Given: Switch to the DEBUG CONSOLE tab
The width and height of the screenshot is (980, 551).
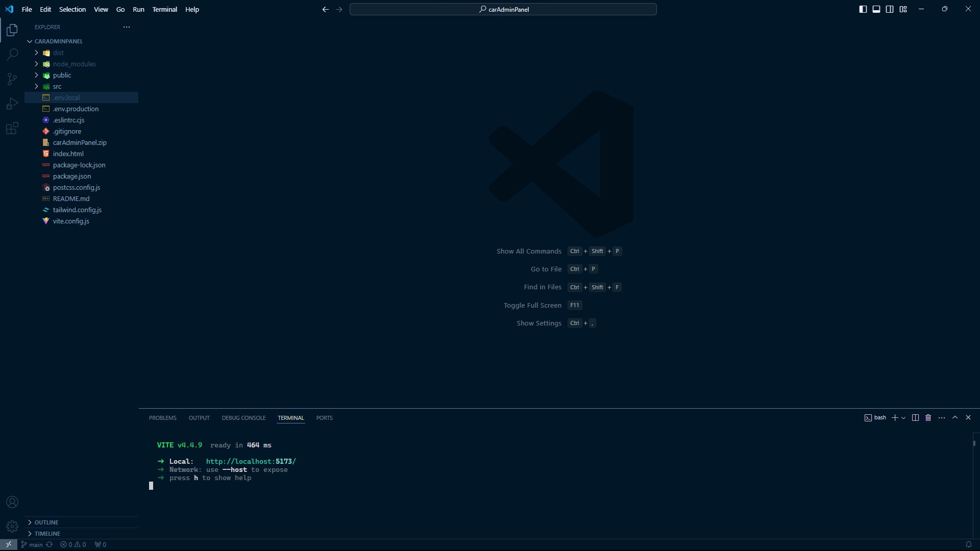Looking at the screenshot, I should [244, 418].
